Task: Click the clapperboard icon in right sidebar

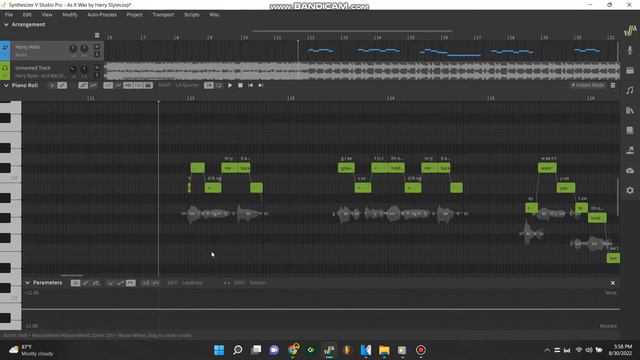Action: [630, 70]
